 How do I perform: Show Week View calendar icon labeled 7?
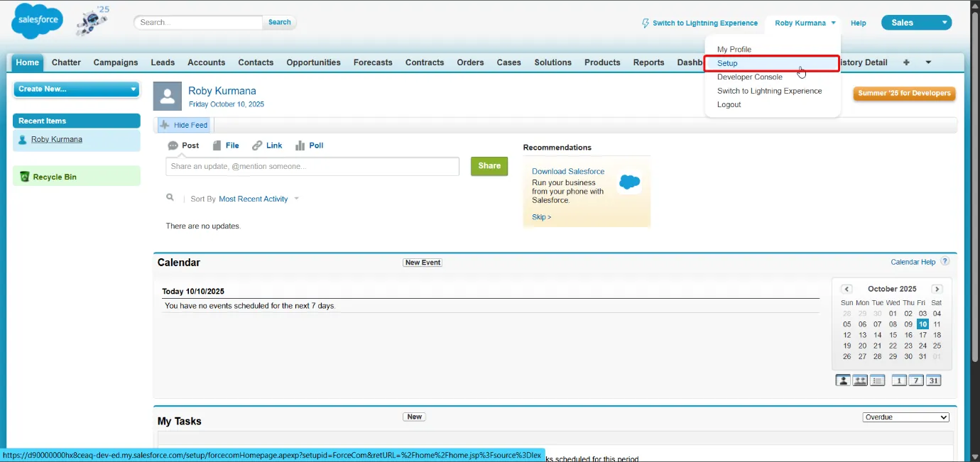916,380
